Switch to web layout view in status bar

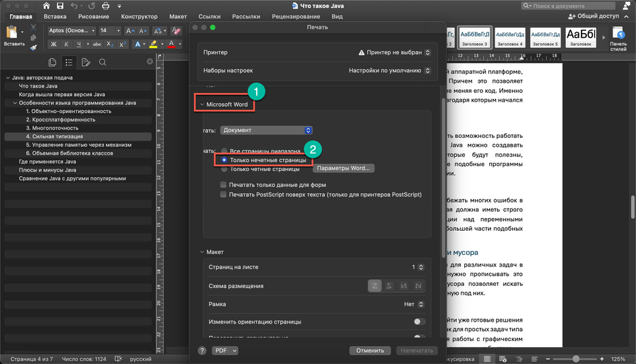point(503,359)
